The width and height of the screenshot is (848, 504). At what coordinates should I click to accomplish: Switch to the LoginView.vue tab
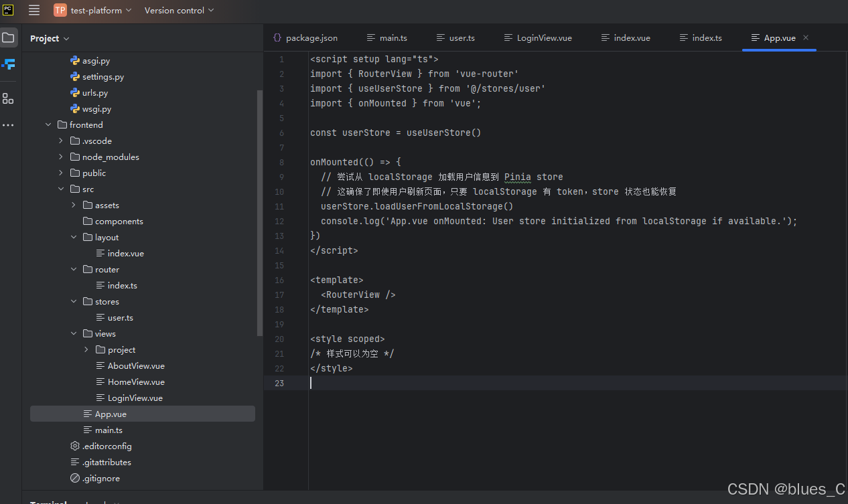click(x=538, y=38)
